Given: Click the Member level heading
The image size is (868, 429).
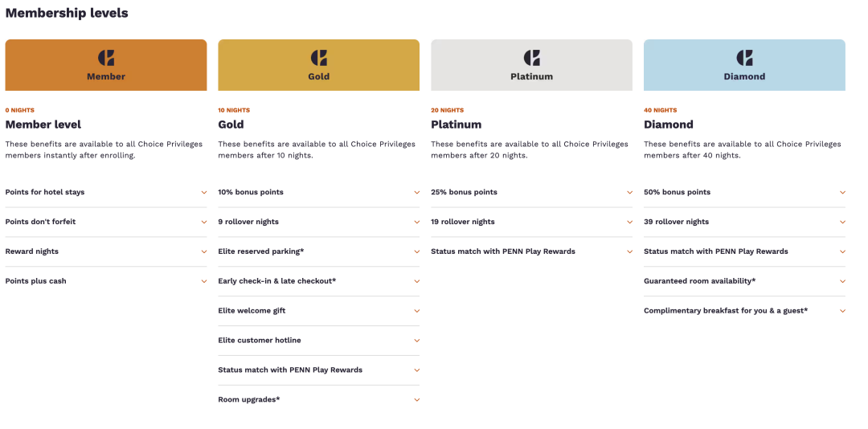Looking at the screenshot, I should coord(43,125).
